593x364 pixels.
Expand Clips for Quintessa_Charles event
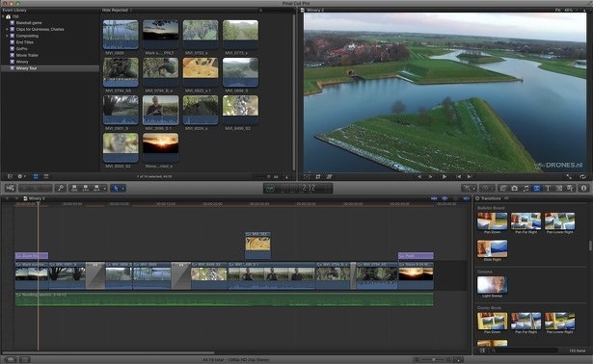tap(7, 29)
